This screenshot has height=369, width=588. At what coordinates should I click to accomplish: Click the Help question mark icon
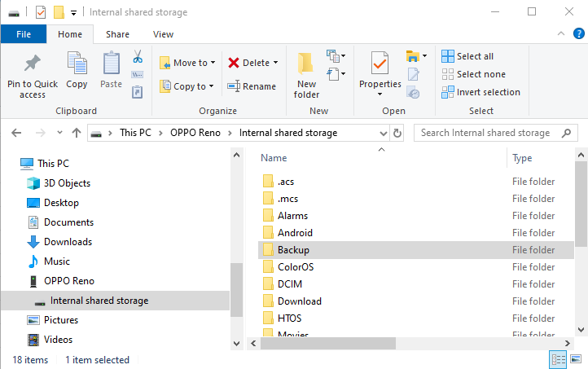578,33
